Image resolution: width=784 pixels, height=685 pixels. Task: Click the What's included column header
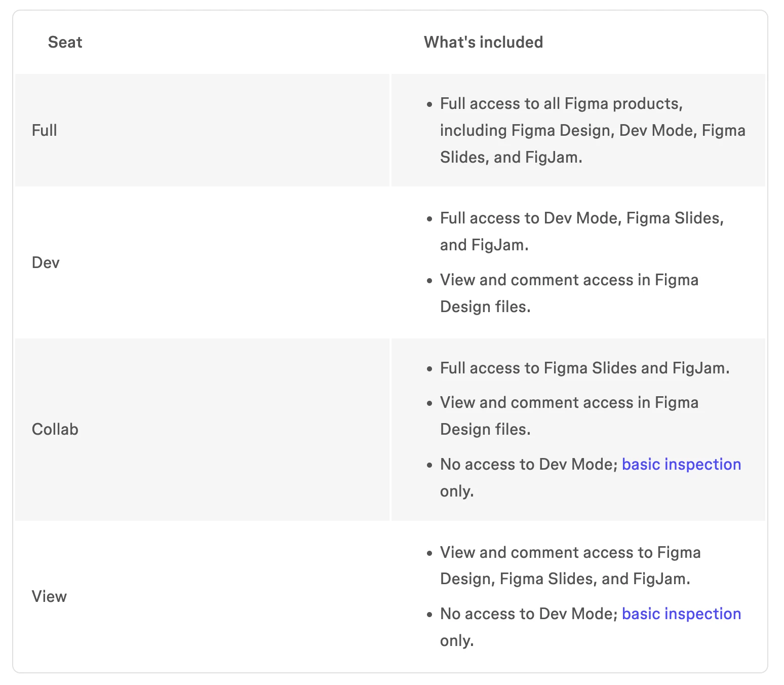[483, 42]
